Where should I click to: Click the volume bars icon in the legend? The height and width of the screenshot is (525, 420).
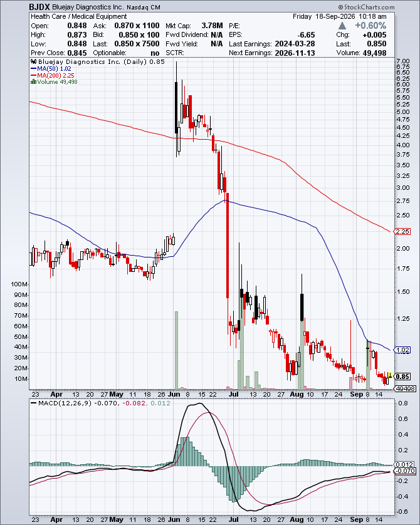[x=33, y=81]
